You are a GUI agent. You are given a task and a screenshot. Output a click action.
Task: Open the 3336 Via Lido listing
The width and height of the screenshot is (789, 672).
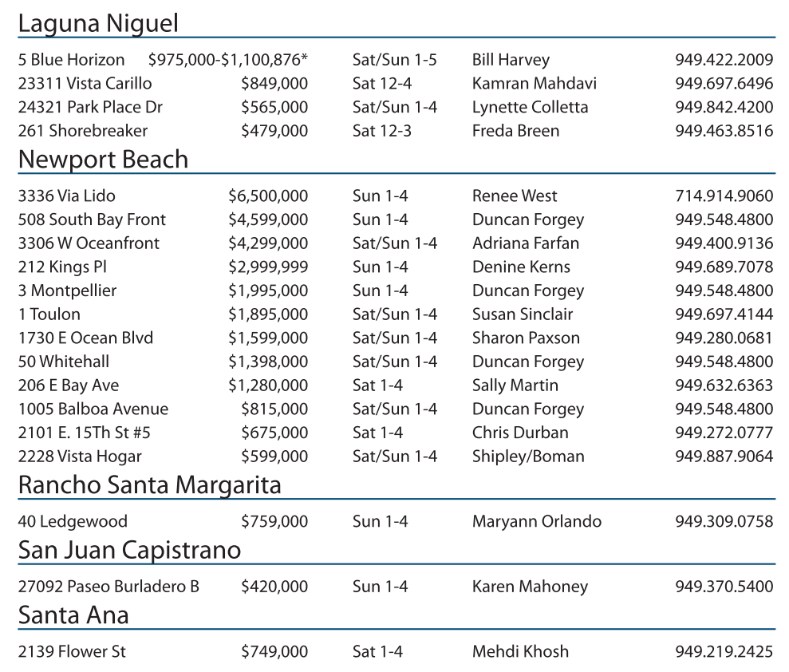tap(66, 196)
